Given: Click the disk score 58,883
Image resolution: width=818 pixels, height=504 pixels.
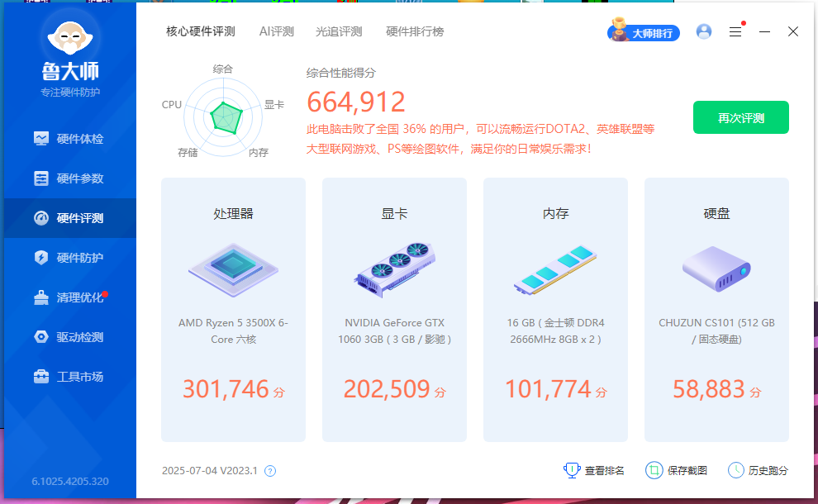Looking at the screenshot, I should tap(708, 388).
